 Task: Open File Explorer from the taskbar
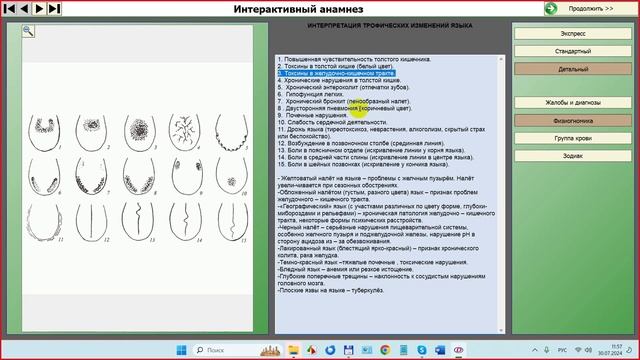(293, 350)
